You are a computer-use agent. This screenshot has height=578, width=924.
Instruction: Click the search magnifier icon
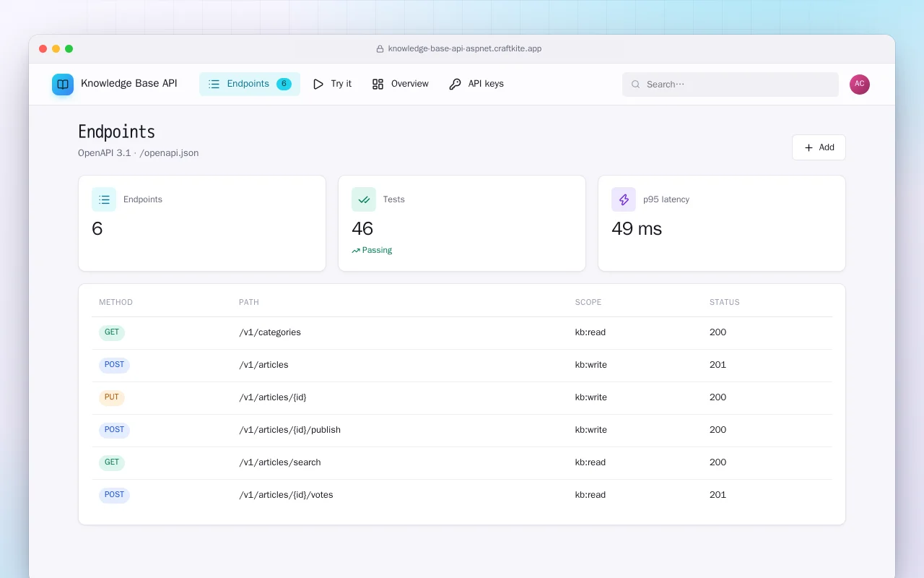[x=636, y=85]
